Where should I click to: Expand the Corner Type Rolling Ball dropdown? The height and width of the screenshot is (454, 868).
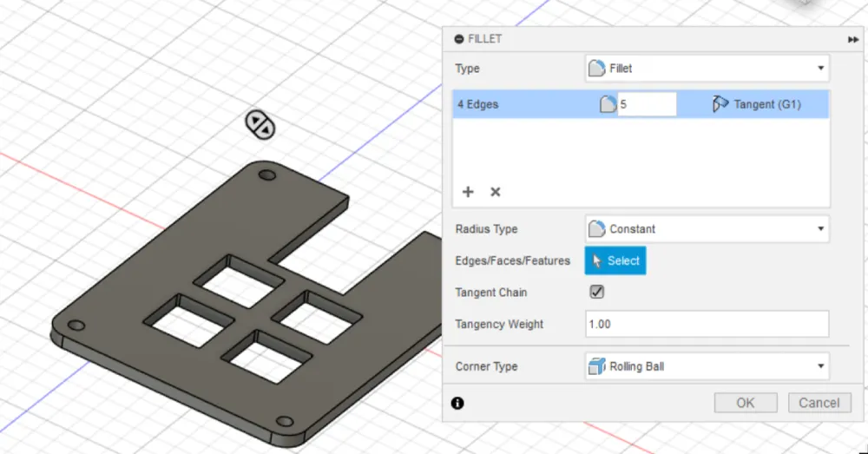click(707, 366)
